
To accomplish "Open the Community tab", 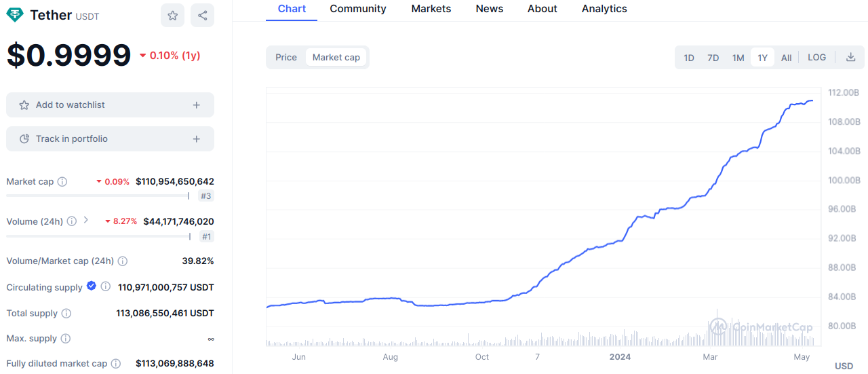I will click(358, 9).
